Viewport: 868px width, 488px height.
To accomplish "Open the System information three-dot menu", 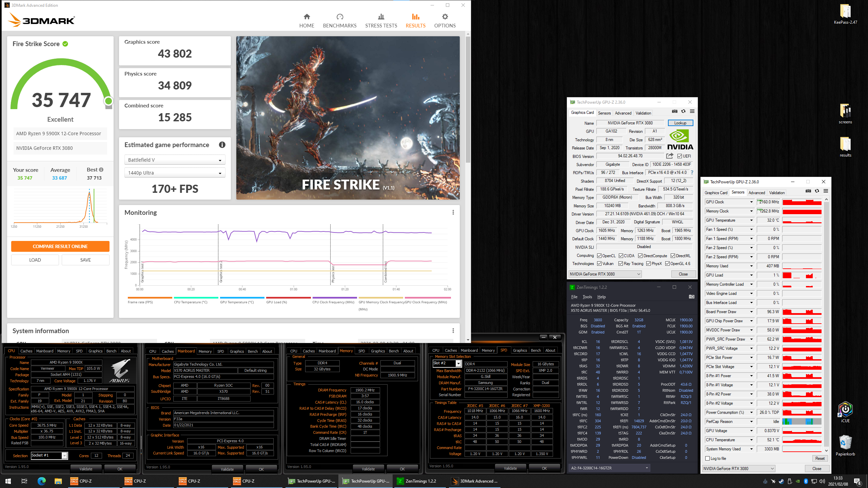I will [x=453, y=331].
